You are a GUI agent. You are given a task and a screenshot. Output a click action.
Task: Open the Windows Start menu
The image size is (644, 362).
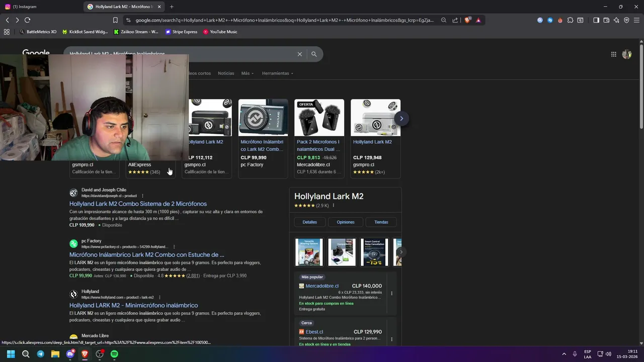click(11, 354)
